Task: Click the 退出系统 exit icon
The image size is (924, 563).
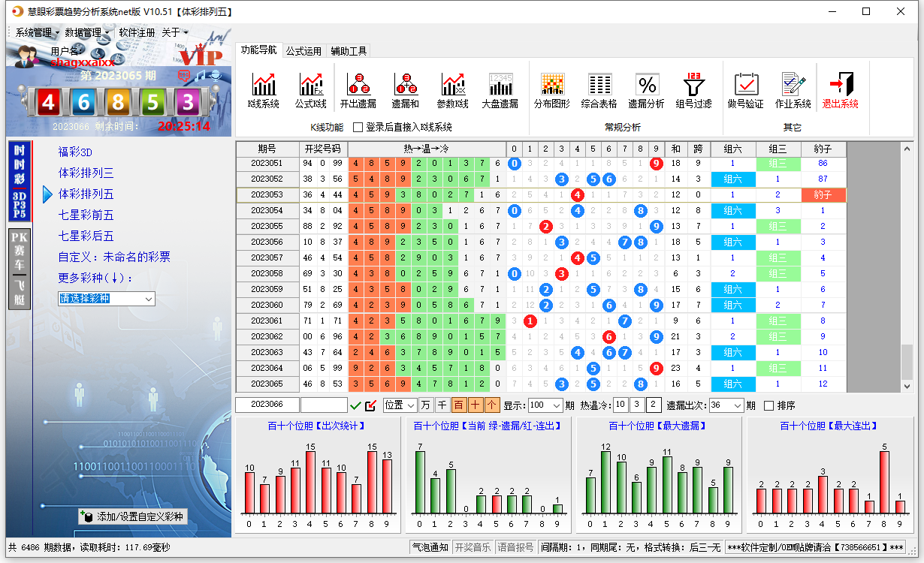Action: [840, 90]
